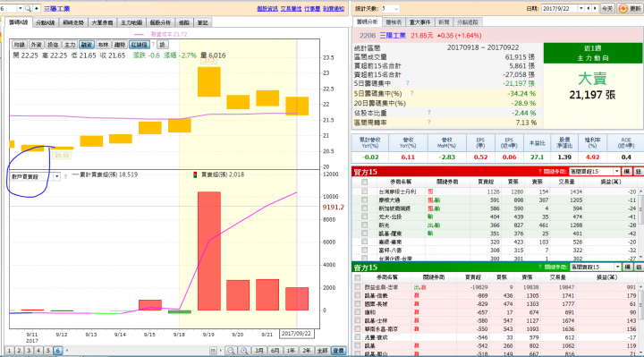Click the stock search magnifier icon
Image resolution: width=644 pixels, height=357 pixels.
(28, 9)
